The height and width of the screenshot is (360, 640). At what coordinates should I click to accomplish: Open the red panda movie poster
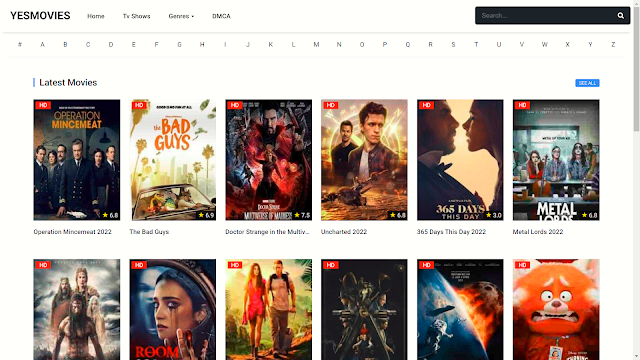tap(556, 309)
